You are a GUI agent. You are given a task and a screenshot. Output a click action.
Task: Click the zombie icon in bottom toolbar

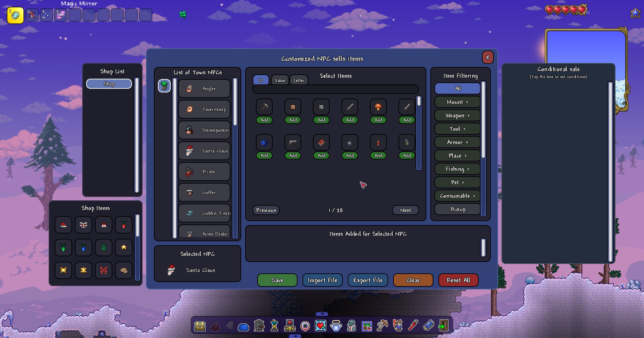point(352,325)
